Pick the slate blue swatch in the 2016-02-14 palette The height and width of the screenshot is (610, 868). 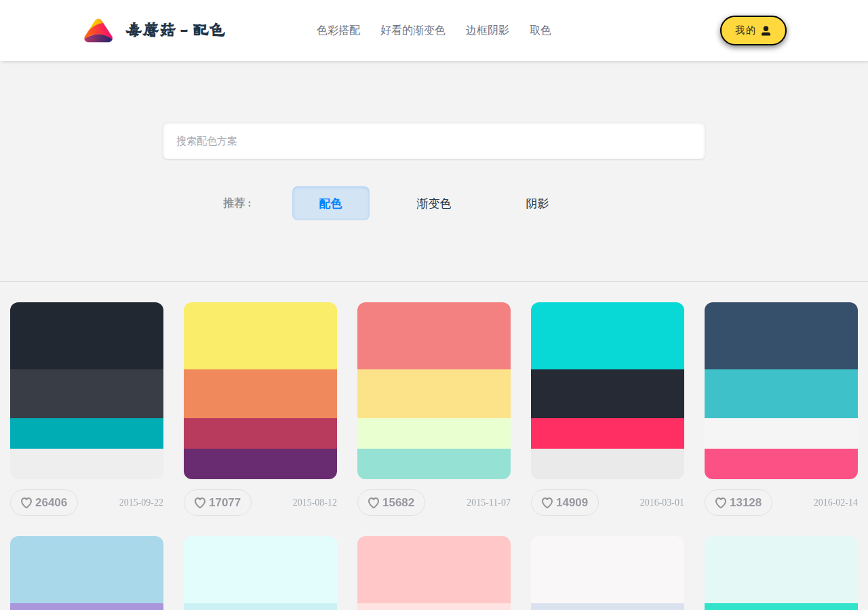click(x=781, y=335)
